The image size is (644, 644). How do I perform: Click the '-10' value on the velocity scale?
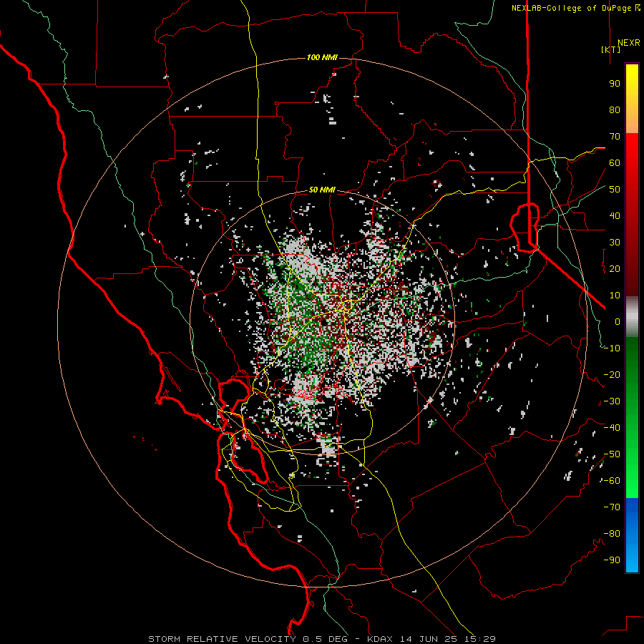click(x=612, y=348)
